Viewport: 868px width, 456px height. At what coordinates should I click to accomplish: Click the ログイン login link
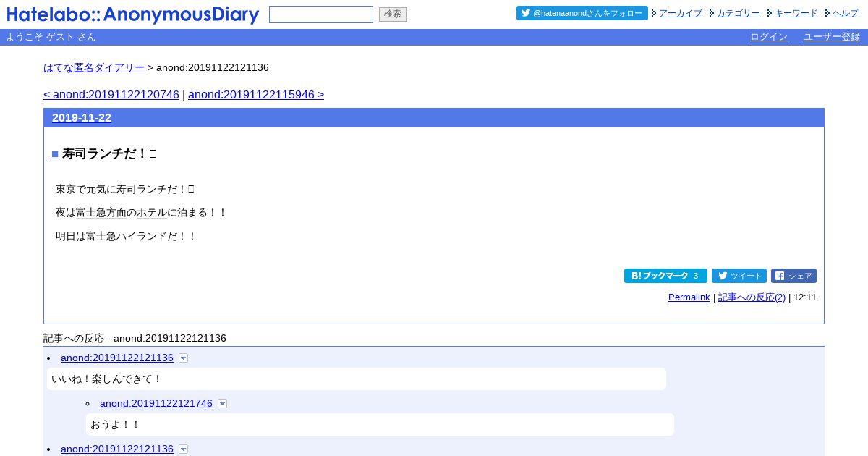click(769, 37)
